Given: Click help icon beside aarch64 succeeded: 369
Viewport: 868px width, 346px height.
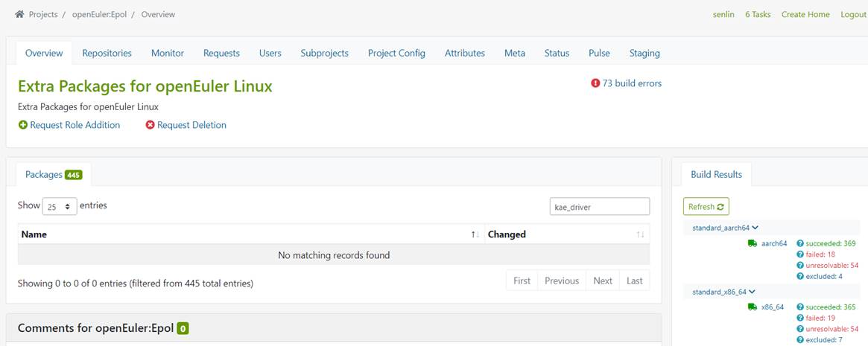Looking at the screenshot, I should 799,243.
